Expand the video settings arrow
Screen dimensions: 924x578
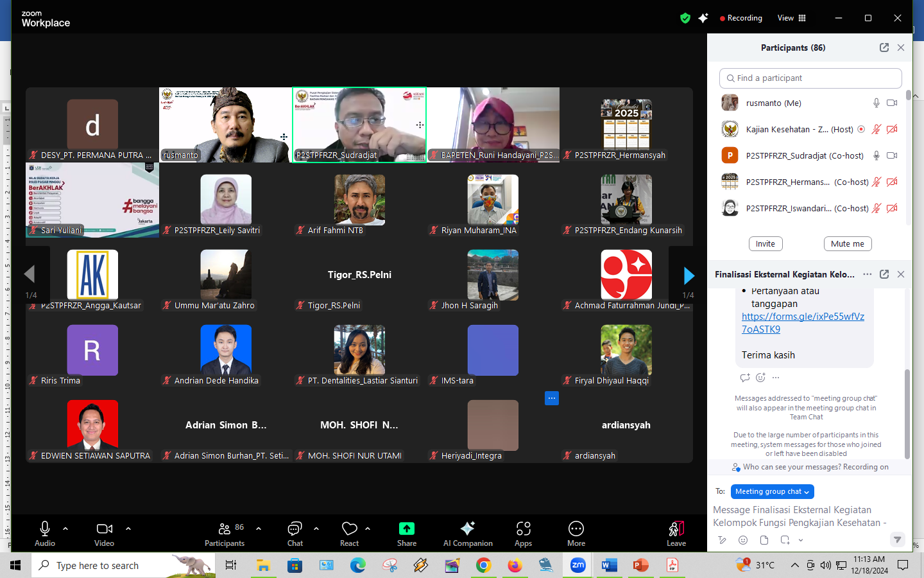[128, 529]
